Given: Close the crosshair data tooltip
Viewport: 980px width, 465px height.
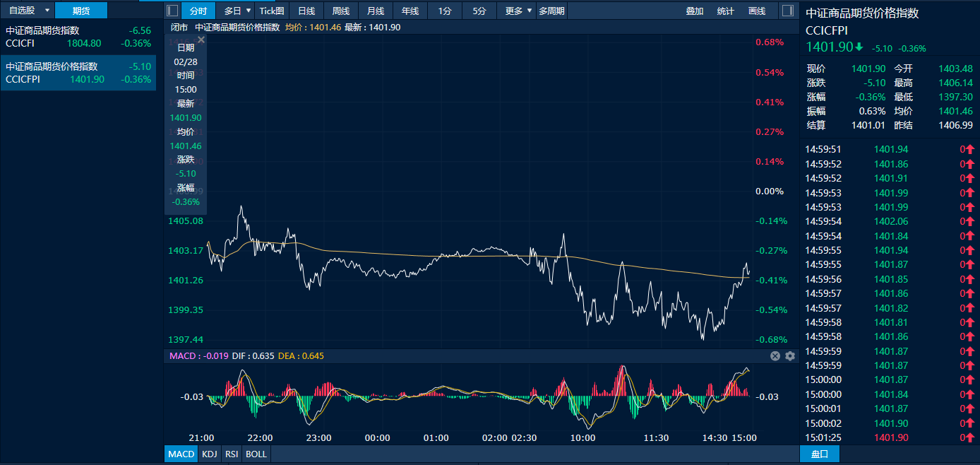Looking at the screenshot, I should [201, 40].
